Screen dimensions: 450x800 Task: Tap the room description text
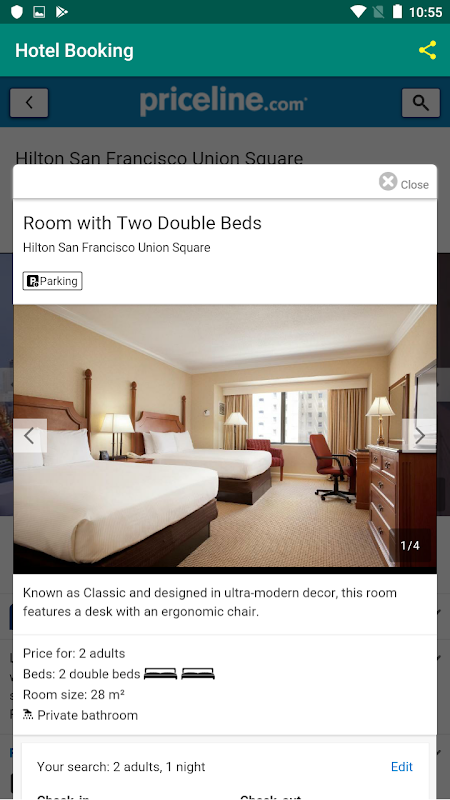pyautogui.click(x=210, y=602)
